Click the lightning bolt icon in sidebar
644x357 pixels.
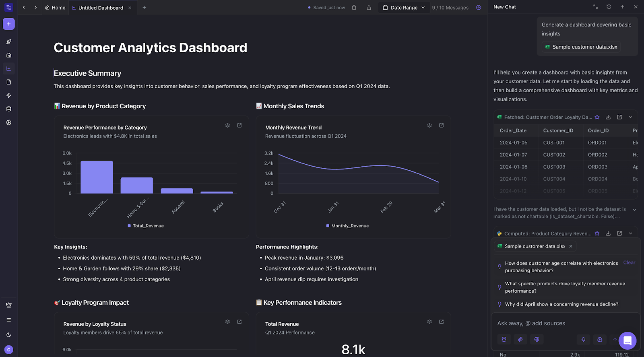tap(9, 95)
